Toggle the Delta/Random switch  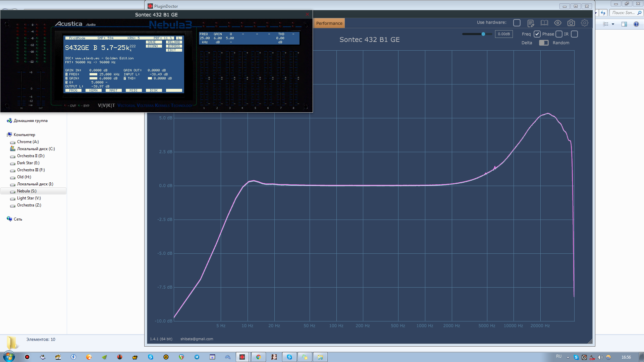[544, 43]
